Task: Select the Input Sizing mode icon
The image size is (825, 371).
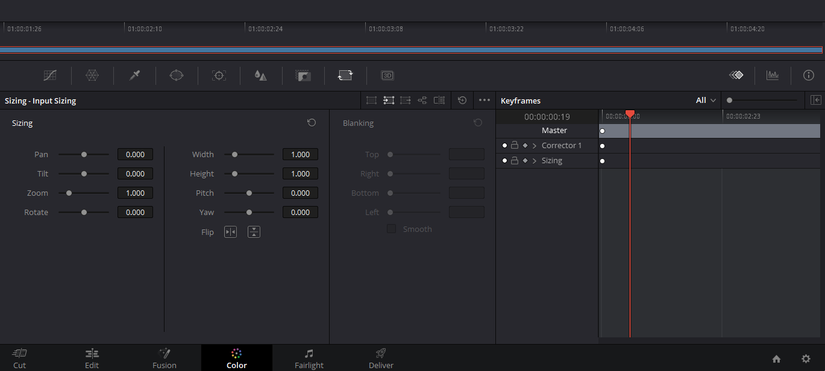Action: pos(389,101)
